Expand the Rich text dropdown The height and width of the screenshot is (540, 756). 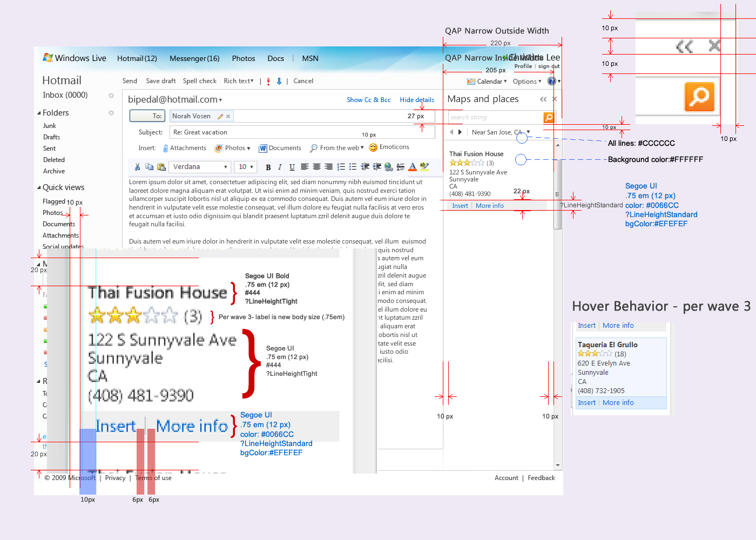239,81
